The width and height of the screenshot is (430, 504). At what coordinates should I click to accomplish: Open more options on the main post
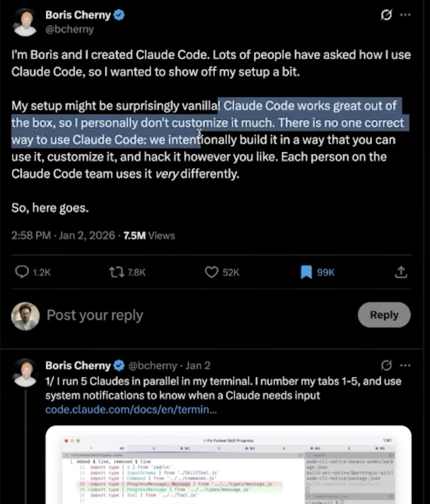(405, 15)
